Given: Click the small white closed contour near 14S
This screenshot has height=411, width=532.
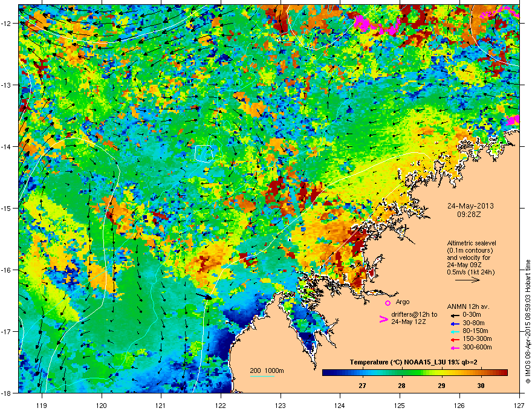Looking at the screenshot, I should 204,154.
